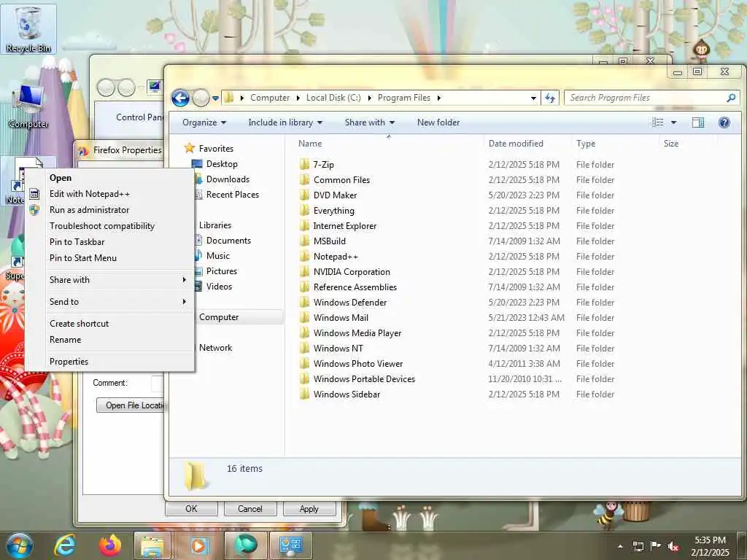Select the 7-Zip folder icon
The height and width of the screenshot is (560, 747).
304,165
